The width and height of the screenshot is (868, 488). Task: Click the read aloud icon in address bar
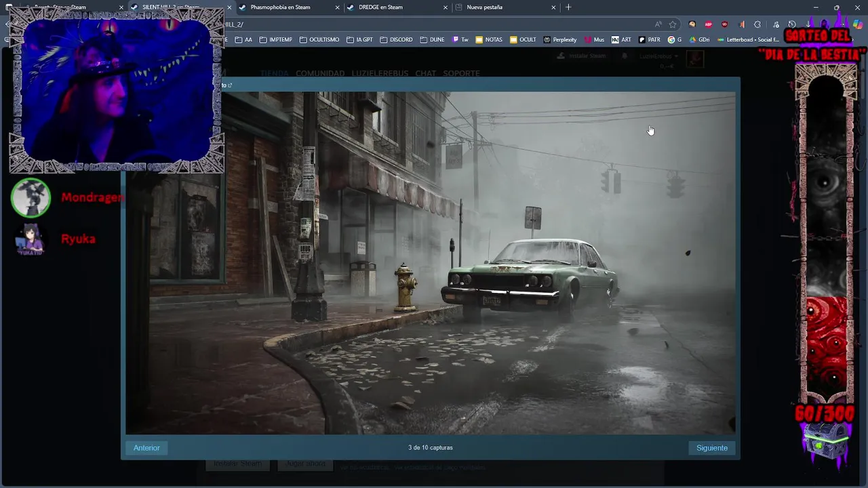tap(658, 24)
